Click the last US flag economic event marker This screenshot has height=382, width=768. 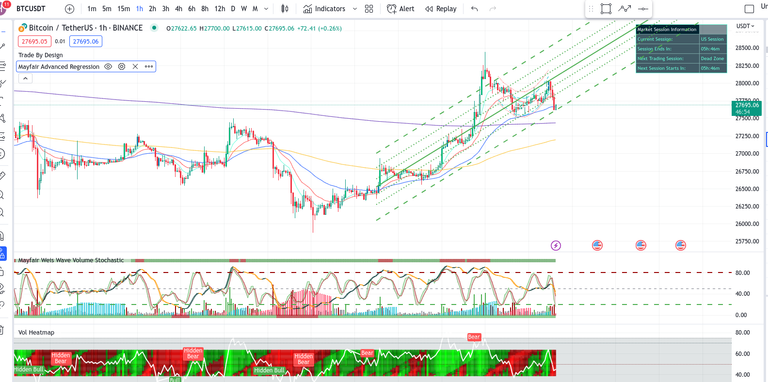tap(681, 245)
